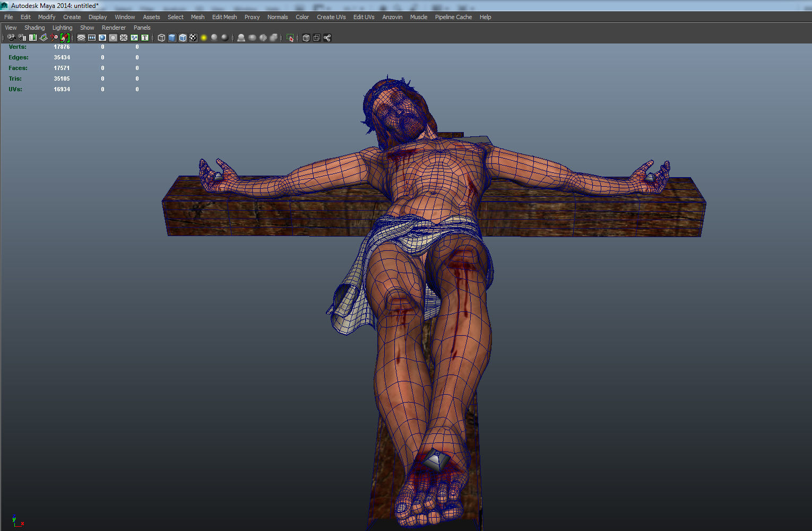The image size is (812, 531).
Task: Open the Panels menu
Action: click(x=142, y=28)
